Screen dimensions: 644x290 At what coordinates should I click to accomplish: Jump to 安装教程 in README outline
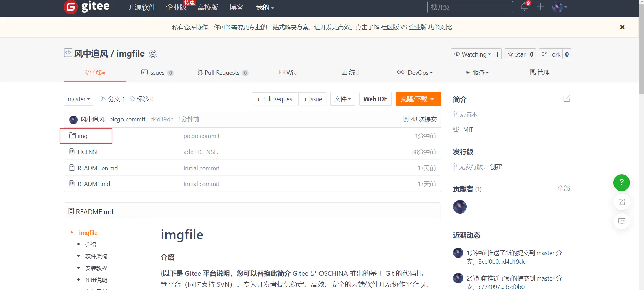click(x=96, y=268)
